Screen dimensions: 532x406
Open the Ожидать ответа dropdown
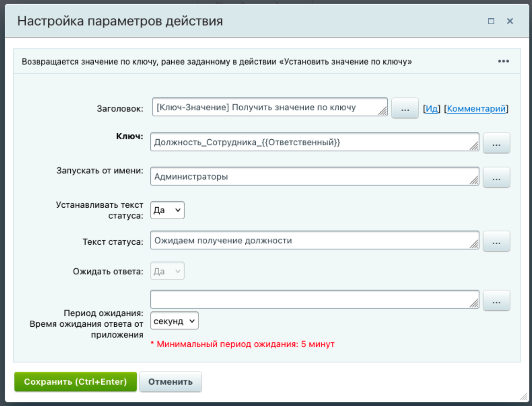[167, 271]
